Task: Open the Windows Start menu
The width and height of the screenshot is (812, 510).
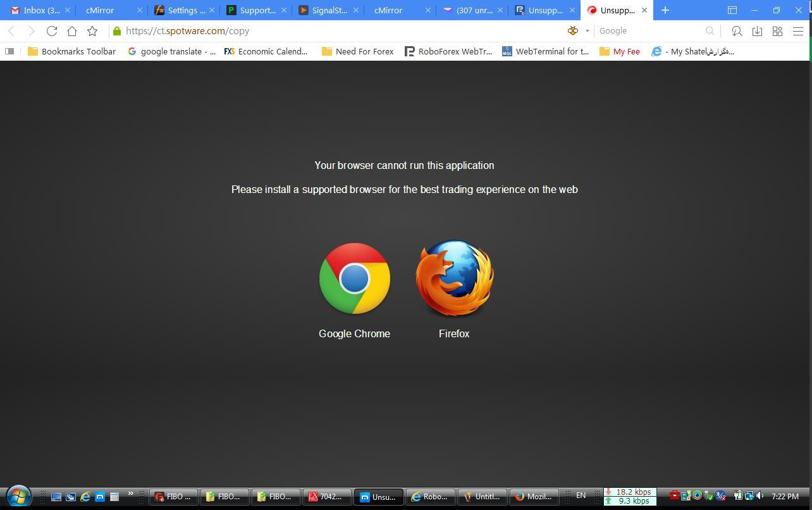Action: 18,497
